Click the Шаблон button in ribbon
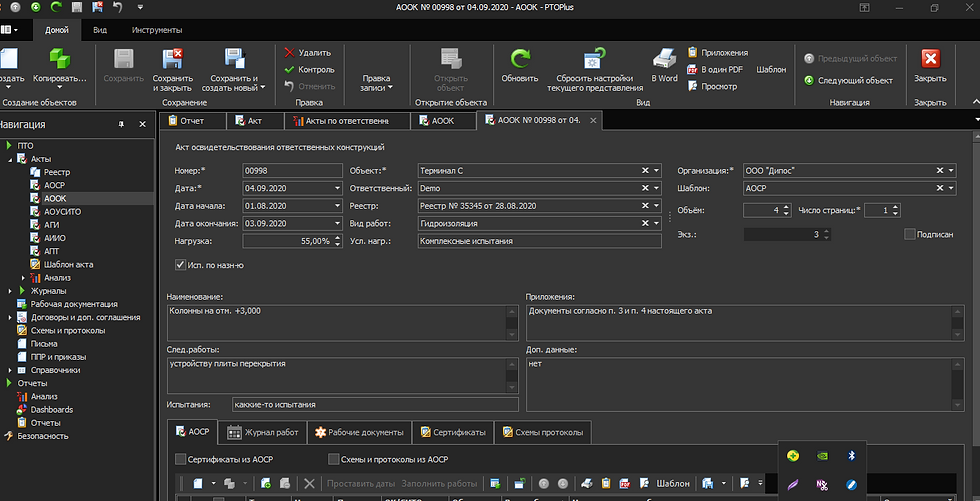 pyautogui.click(x=771, y=69)
